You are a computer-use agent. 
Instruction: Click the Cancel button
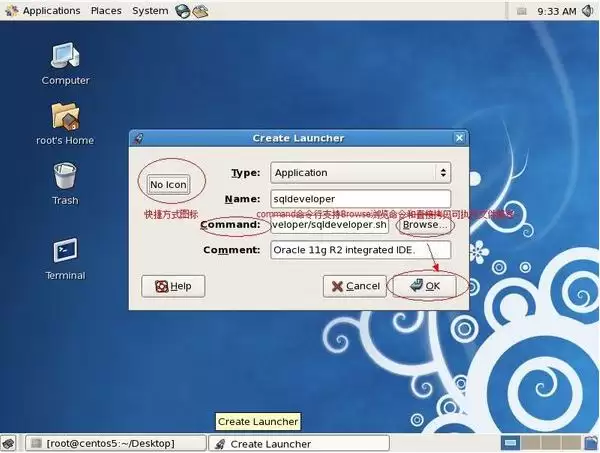[x=355, y=286]
